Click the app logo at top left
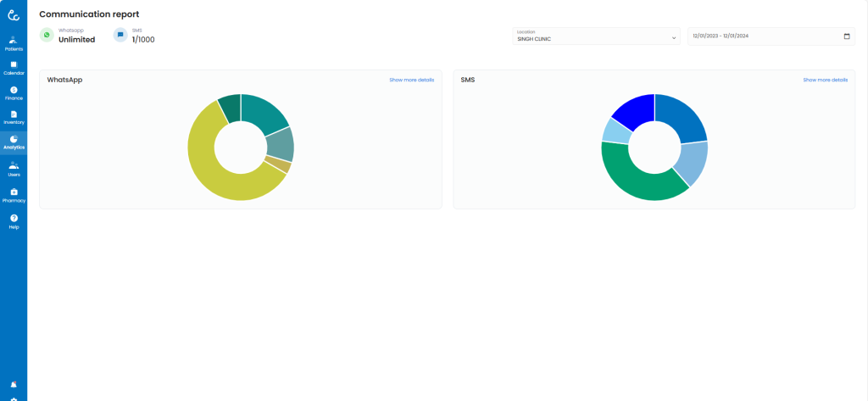The image size is (868, 401). [x=14, y=14]
